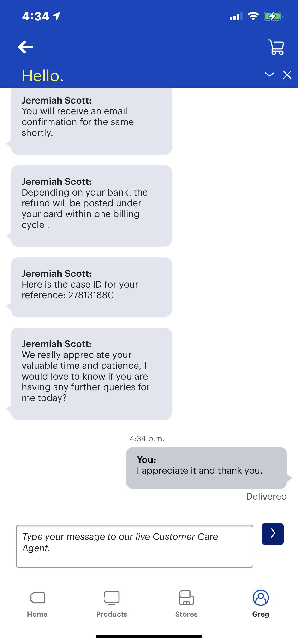Tap the Wi-Fi status icon

253,17
